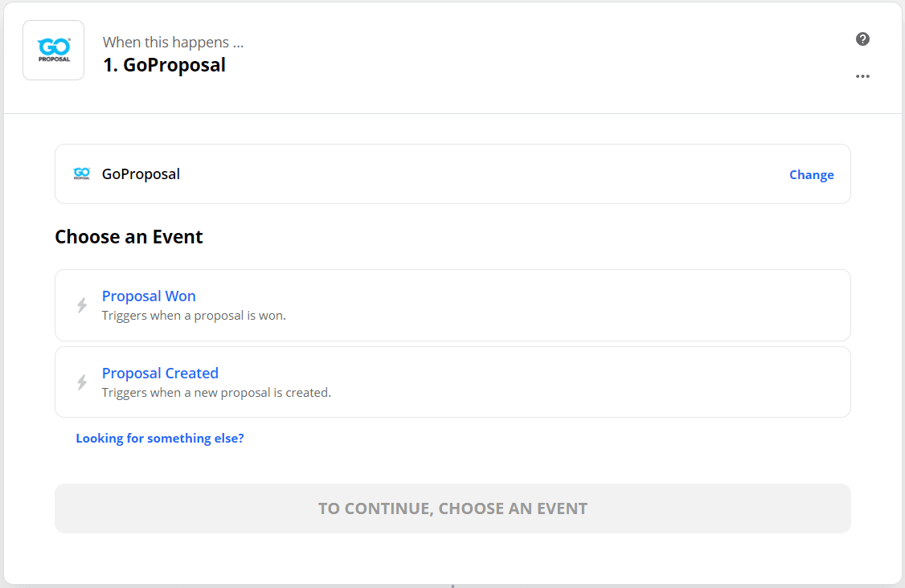905x588 pixels.
Task: Click the 'To Continue, Choose an Event' button
Action: [x=452, y=508]
